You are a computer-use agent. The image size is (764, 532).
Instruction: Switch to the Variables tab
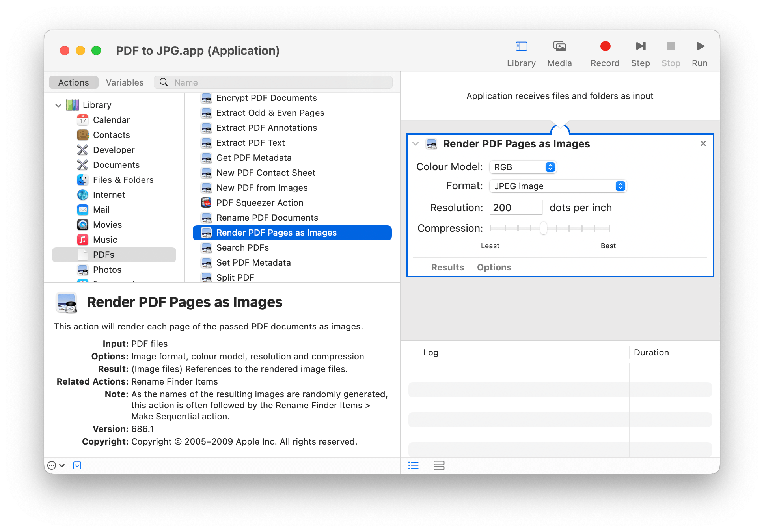tap(124, 82)
